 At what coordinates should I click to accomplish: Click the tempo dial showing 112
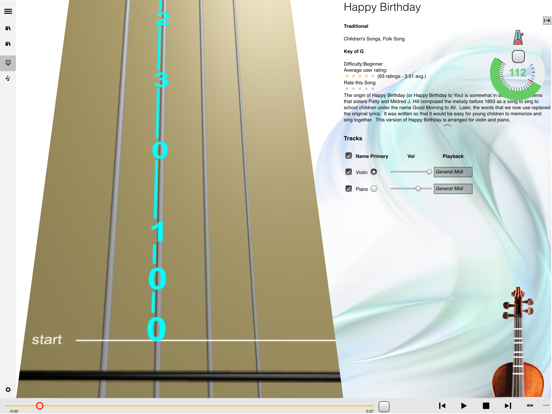coord(517,74)
